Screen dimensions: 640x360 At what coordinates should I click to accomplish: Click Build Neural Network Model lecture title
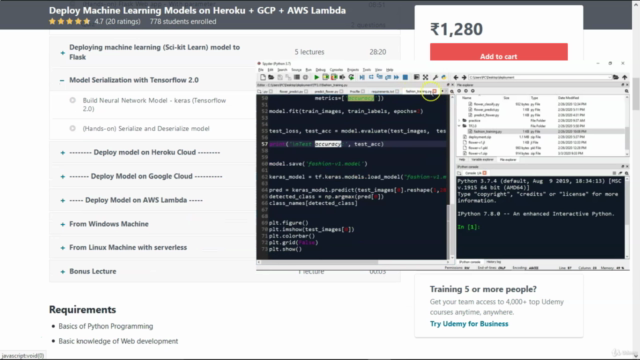(x=154, y=104)
